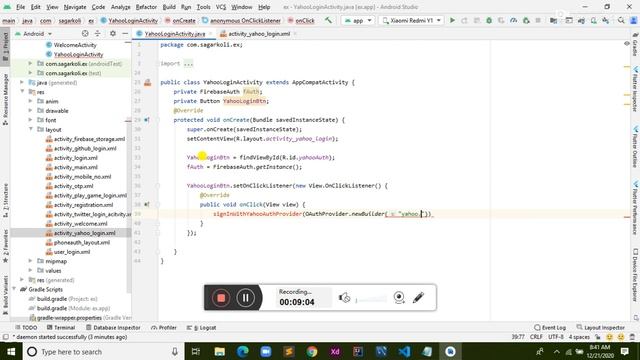Expand the java (generated) folder
This screenshot has width=640, height=360.
(x=22, y=82)
